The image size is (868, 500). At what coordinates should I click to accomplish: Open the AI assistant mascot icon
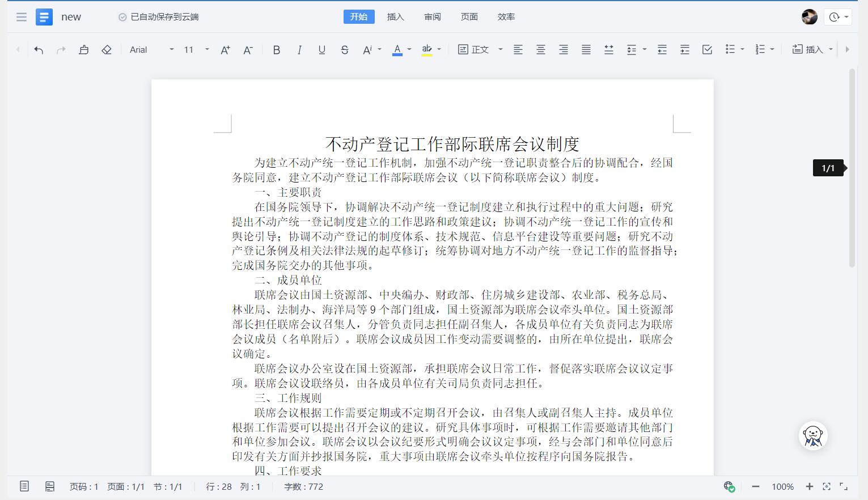coord(813,436)
